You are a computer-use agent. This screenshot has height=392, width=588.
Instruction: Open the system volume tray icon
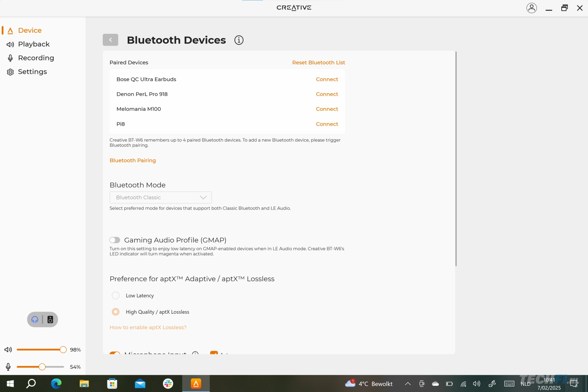[477, 383]
